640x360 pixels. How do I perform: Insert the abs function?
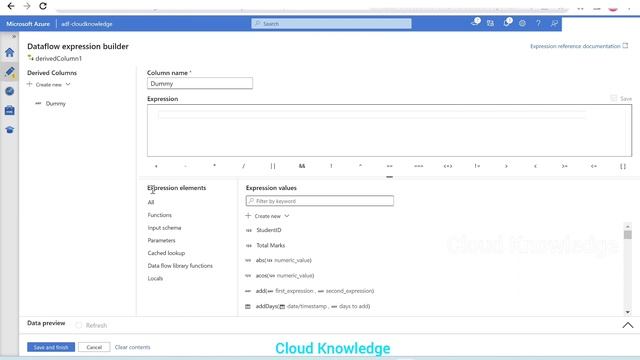point(284,260)
